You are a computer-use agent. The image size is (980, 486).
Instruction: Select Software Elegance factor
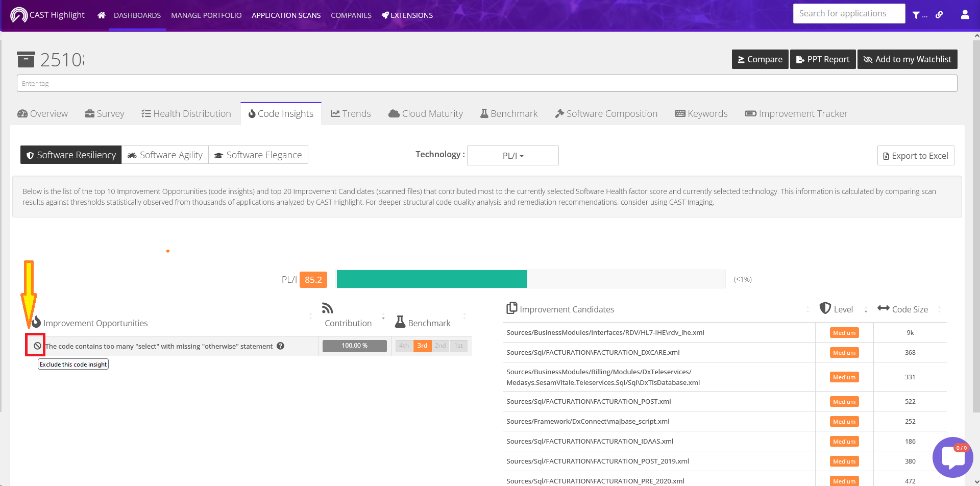(258, 155)
